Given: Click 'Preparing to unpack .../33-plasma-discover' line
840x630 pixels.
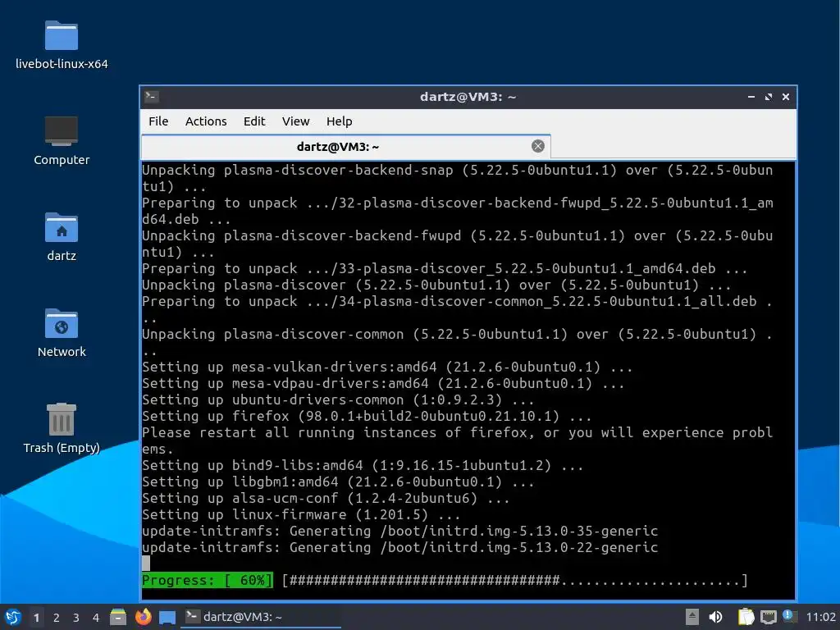Looking at the screenshot, I should 445,268.
